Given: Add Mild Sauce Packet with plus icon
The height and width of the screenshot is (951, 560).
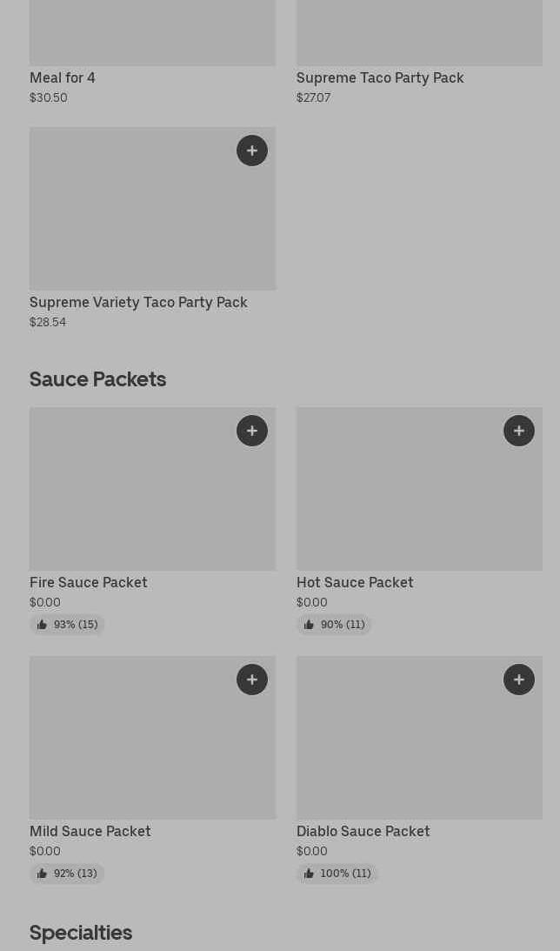Looking at the screenshot, I should 252,680.
